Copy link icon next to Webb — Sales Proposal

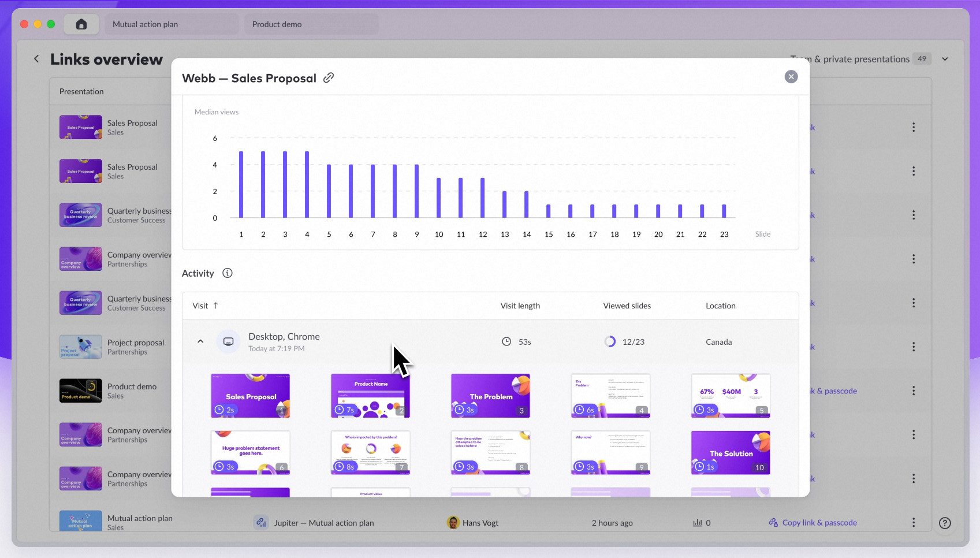point(329,78)
